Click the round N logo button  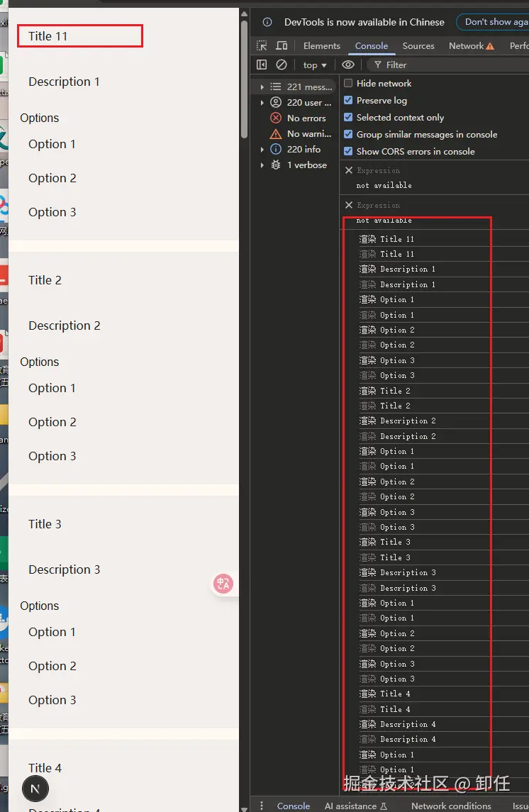click(x=35, y=788)
